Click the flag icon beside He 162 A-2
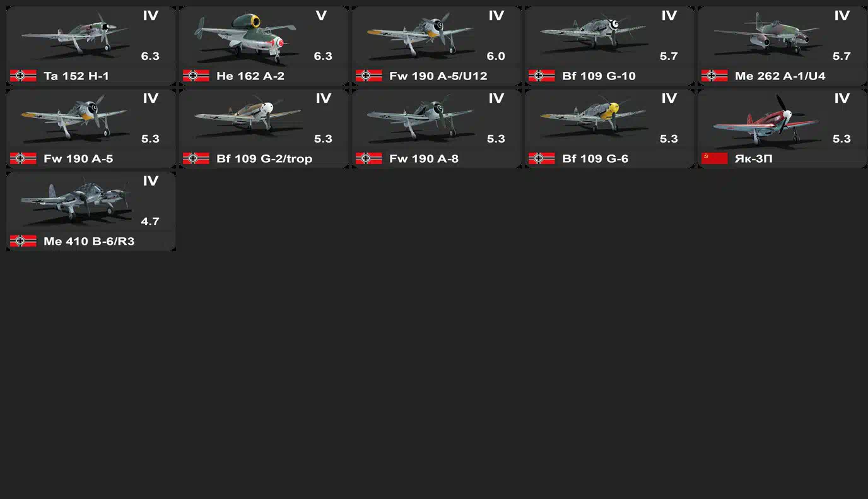 coord(196,76)
